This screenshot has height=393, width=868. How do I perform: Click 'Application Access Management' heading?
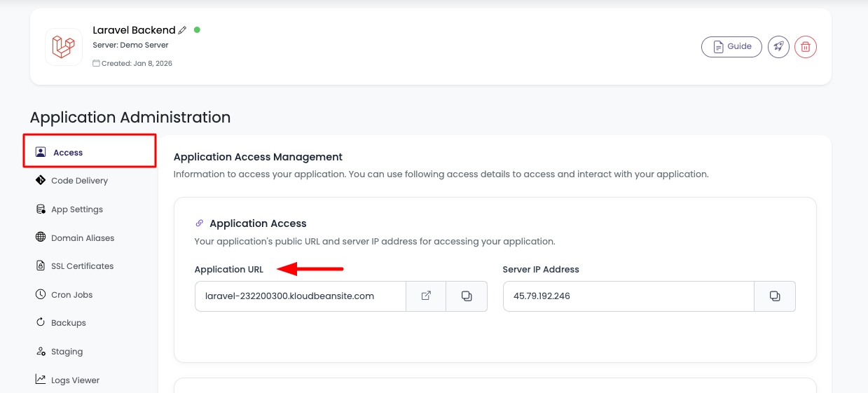pos(258,157)
